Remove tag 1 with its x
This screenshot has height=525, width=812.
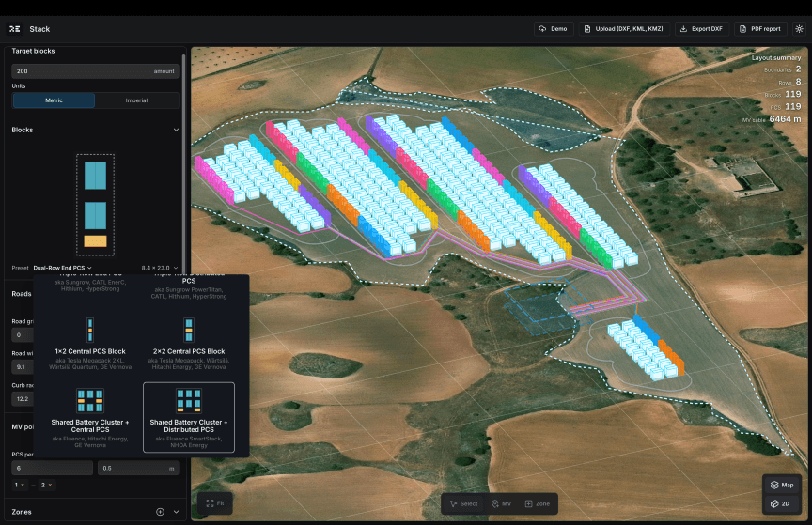click(23, 486)
